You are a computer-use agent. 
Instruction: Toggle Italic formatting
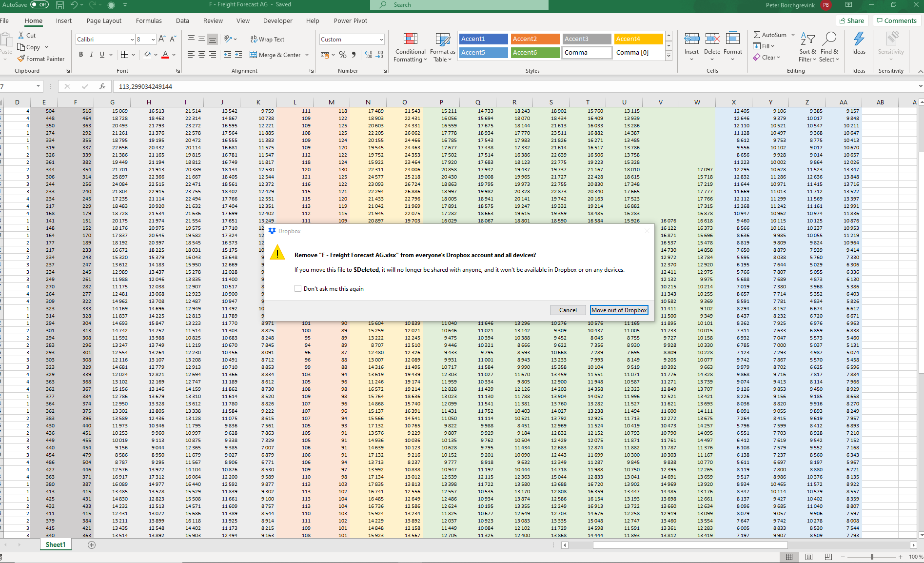click(x=91, y=54)
